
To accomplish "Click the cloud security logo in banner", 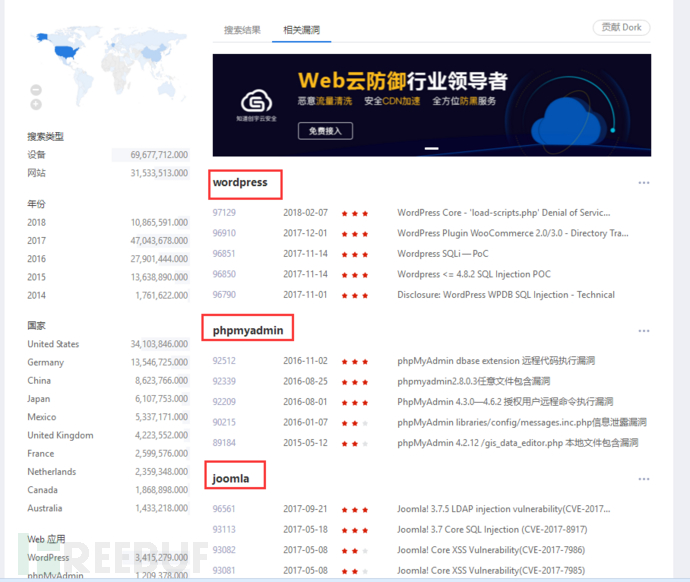I will [256, 105].
